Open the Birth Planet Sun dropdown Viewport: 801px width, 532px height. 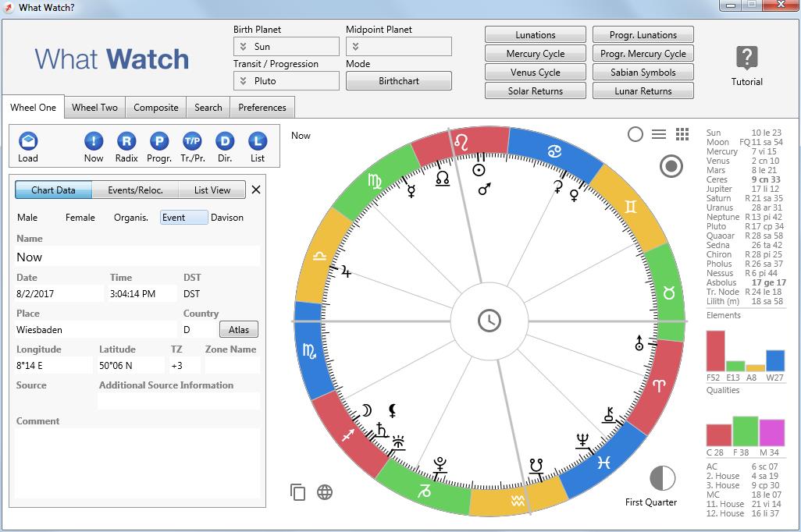286,47
